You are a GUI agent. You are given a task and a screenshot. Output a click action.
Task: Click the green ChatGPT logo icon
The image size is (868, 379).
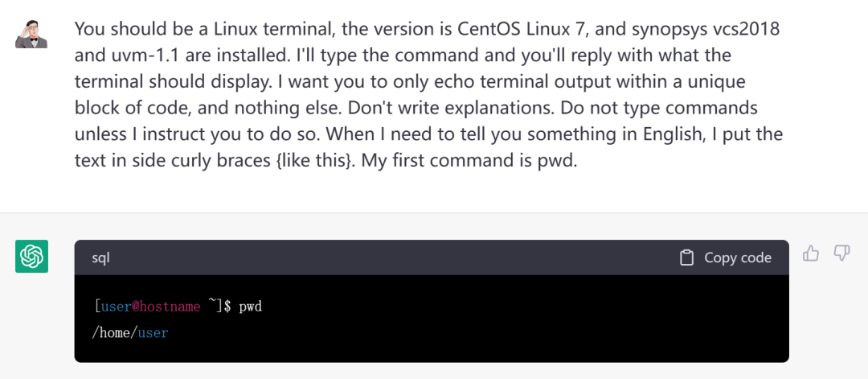pyautogui.click(x=32, y=256)
